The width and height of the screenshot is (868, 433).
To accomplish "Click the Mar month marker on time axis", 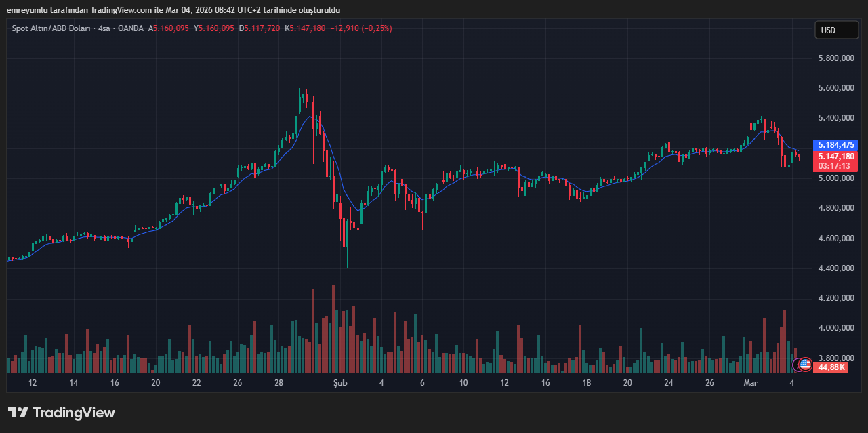I will click(x=750, y=383).
